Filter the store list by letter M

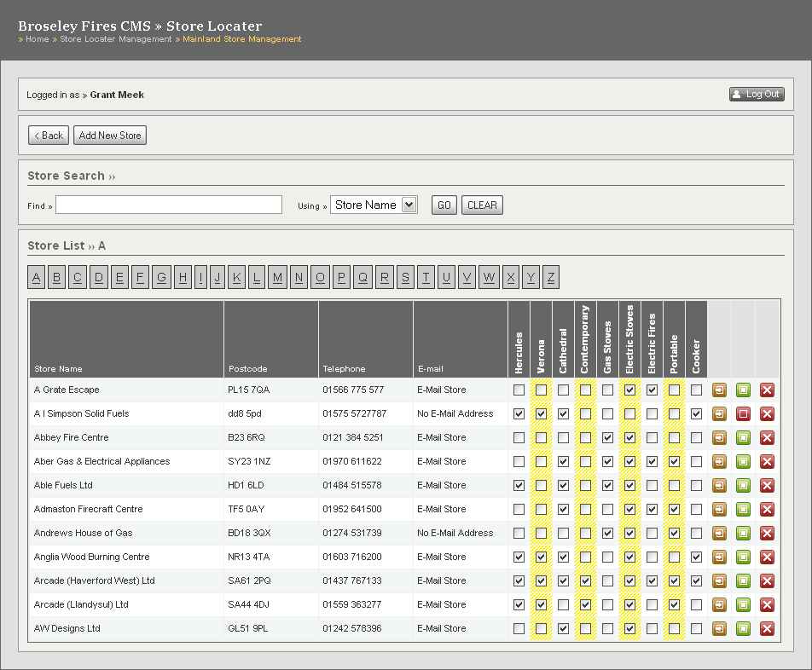(x=278, y=277)
